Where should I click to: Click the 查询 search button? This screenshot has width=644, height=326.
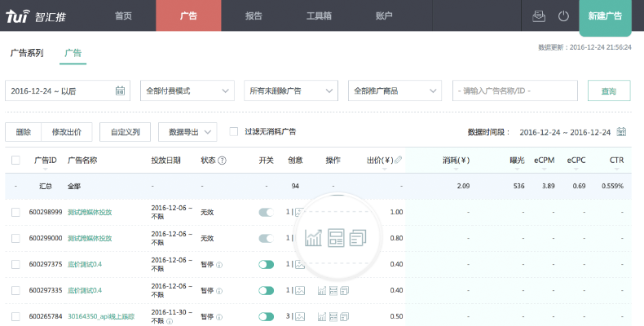click(609, 90)
